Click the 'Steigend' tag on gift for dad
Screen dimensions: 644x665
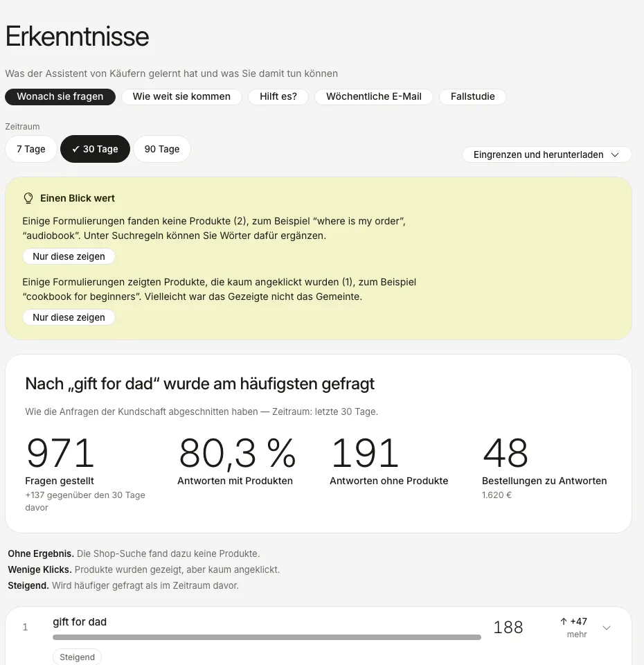(77, 657)
